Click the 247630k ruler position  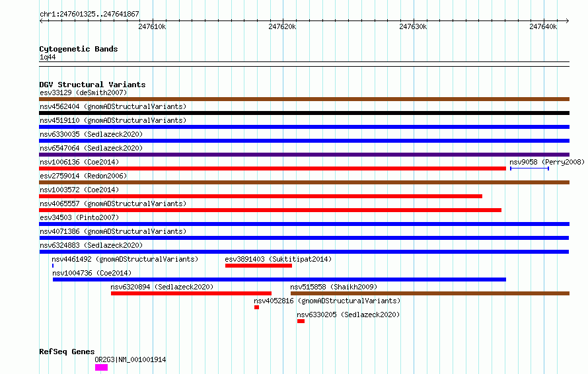[413, 26]
